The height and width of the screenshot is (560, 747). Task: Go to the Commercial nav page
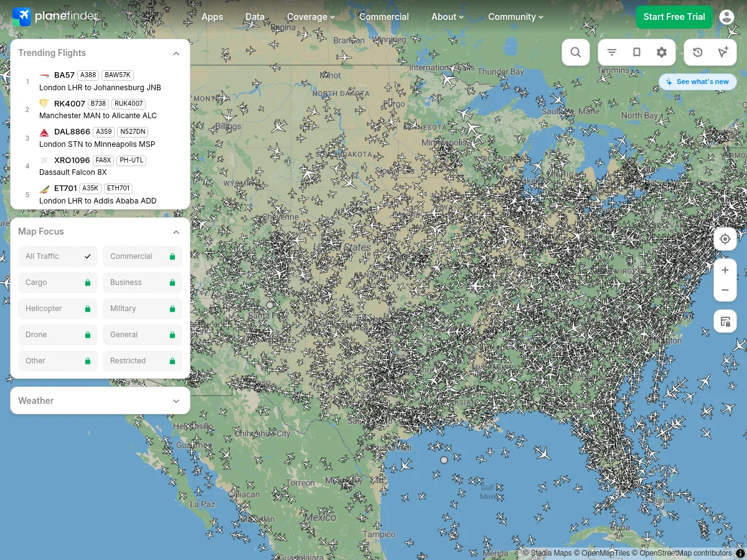tap(384, 17)
